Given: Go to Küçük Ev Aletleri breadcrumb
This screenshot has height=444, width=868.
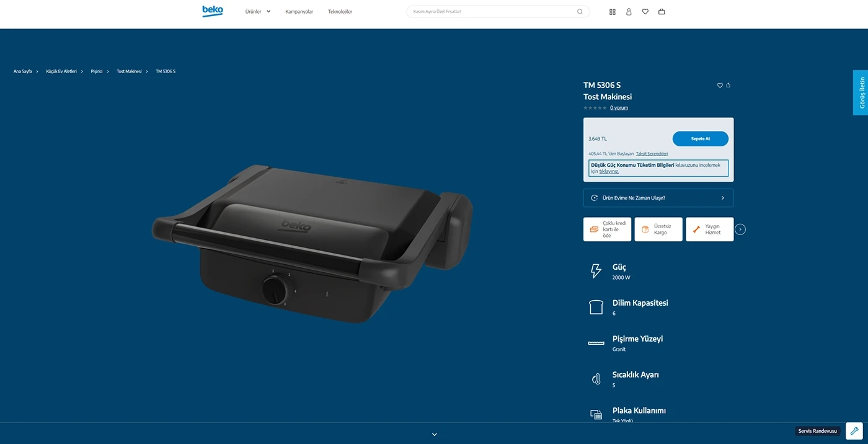Looking at the screenshot, I should click(61, 71).
